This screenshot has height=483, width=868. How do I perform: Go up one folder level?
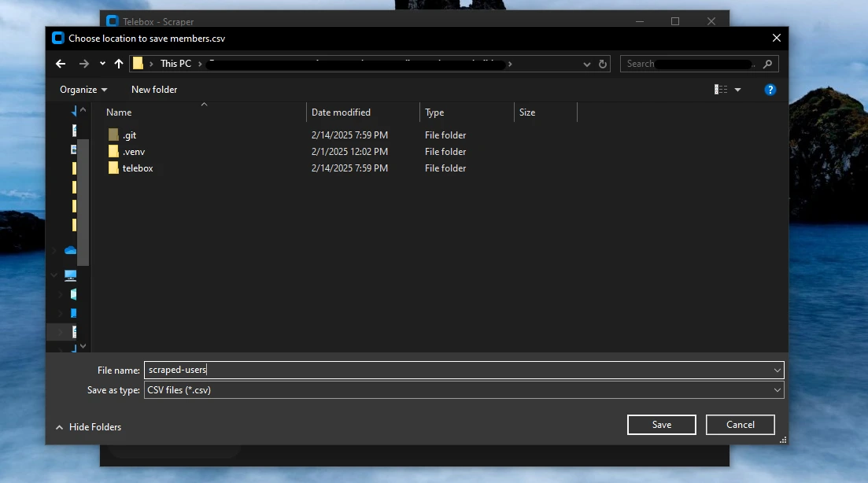pyautogui.click(x=119, y=64)
